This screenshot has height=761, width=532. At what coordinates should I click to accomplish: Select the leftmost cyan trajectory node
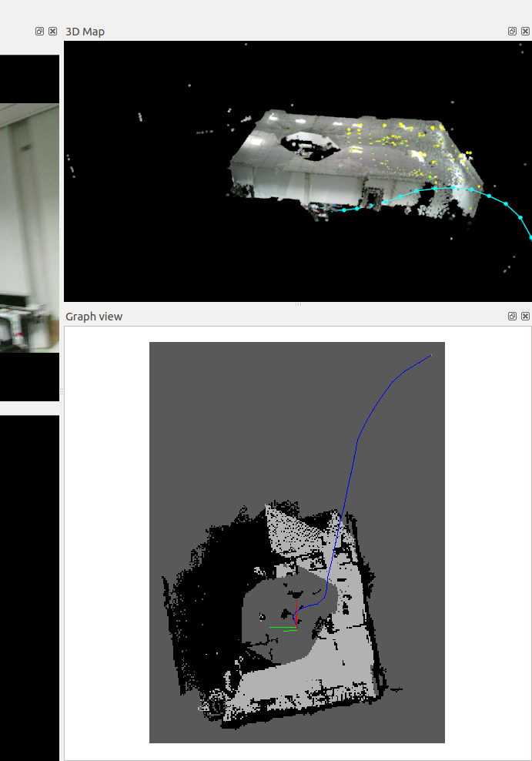344,210
